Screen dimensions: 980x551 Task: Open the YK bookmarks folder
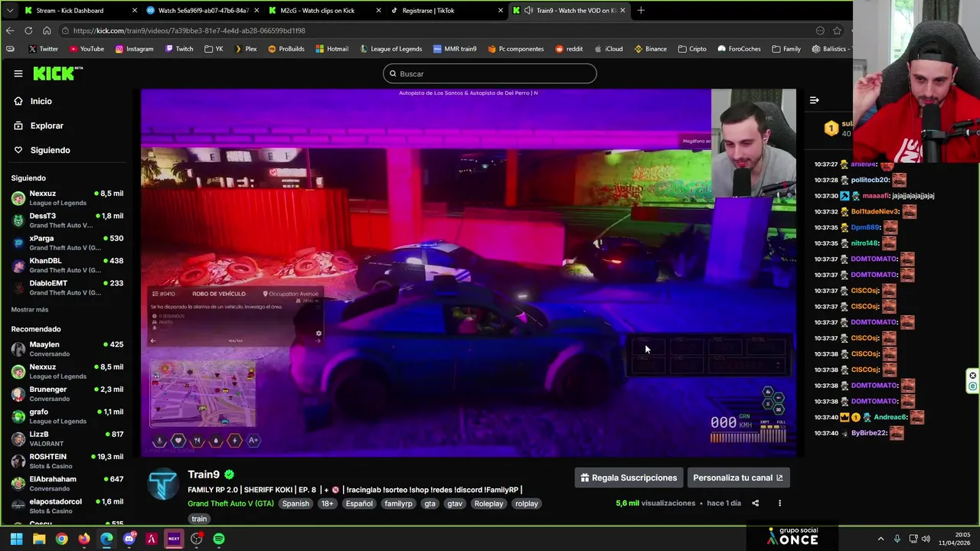tap(214, 49)
